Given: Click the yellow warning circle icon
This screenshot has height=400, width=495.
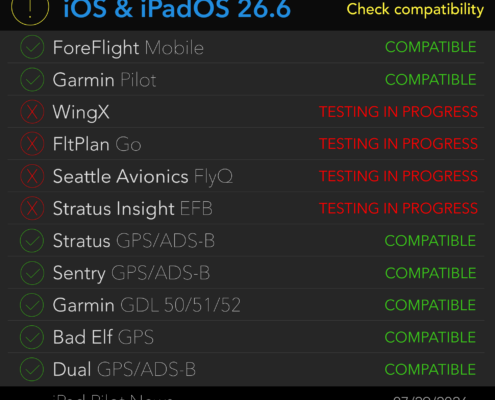Looking at the screenshot, I should click(30, 8).
